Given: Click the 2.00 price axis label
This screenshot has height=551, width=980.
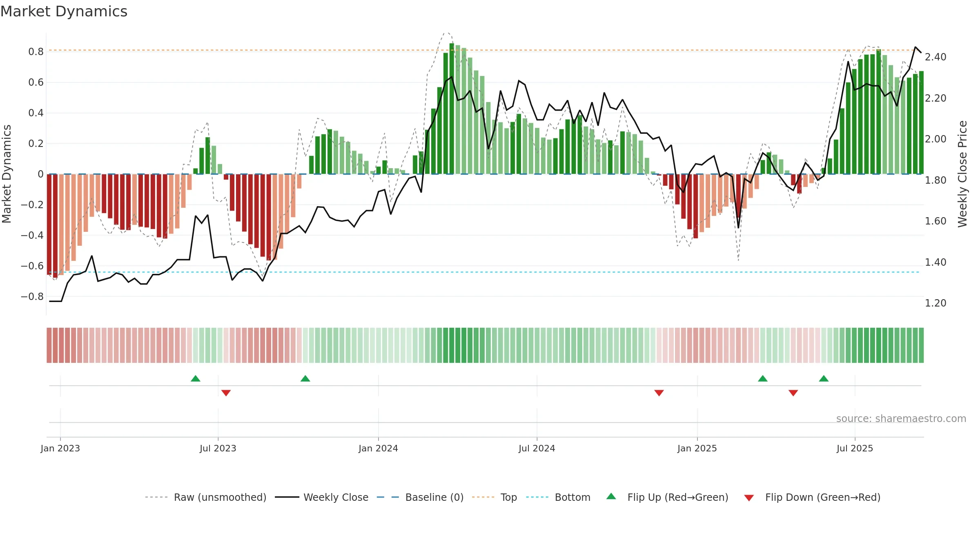Looking at the screenshot, I should [x=935, y=139].
